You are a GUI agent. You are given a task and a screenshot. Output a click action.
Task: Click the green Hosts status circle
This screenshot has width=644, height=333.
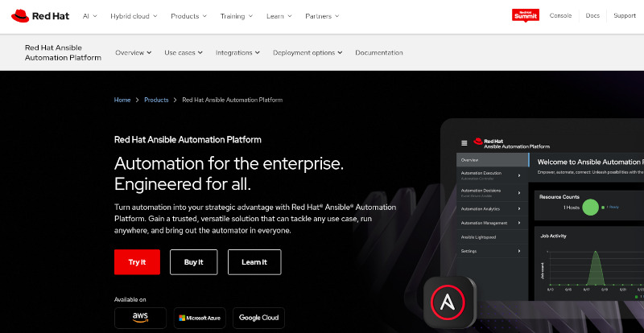coord(591,207)
